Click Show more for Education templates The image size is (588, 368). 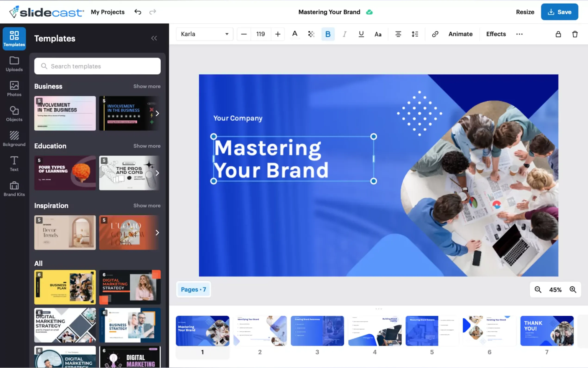147,146
